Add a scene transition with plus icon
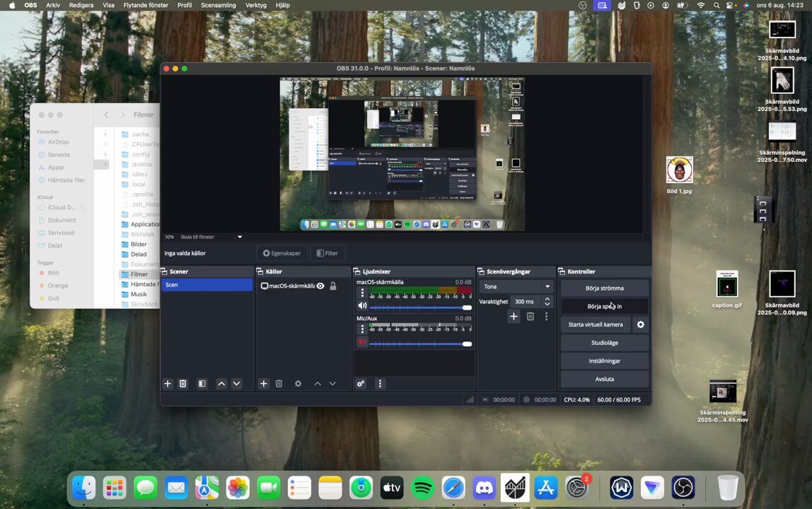The height and width of the screenshot is (509, 812). (x=514, y=317)
